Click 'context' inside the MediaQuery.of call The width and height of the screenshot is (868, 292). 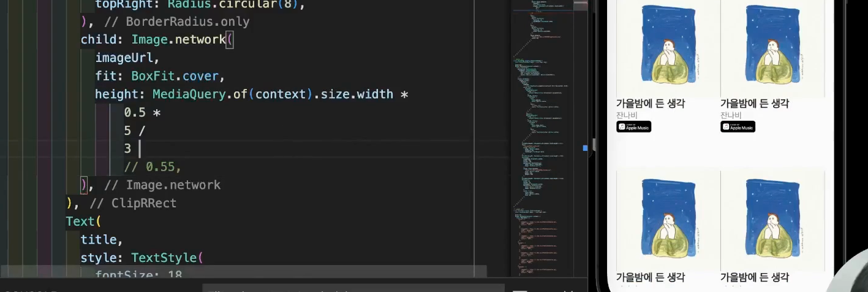point(281,94)
